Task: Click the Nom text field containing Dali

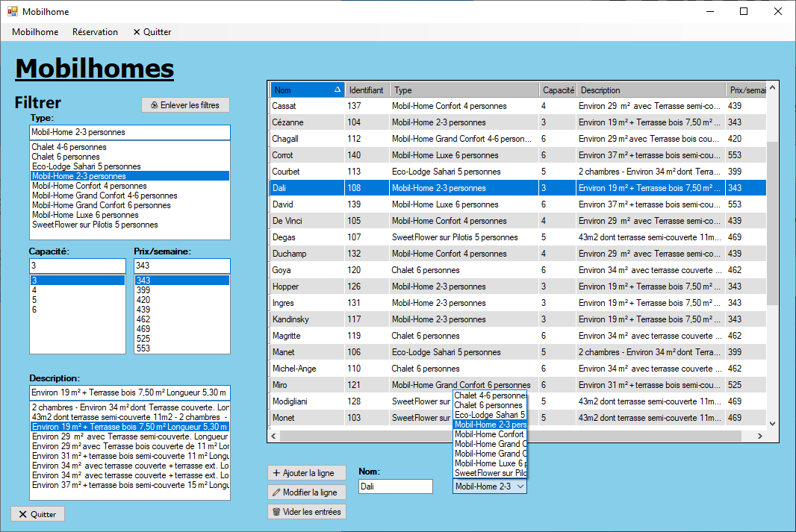Action: (395, 486)
